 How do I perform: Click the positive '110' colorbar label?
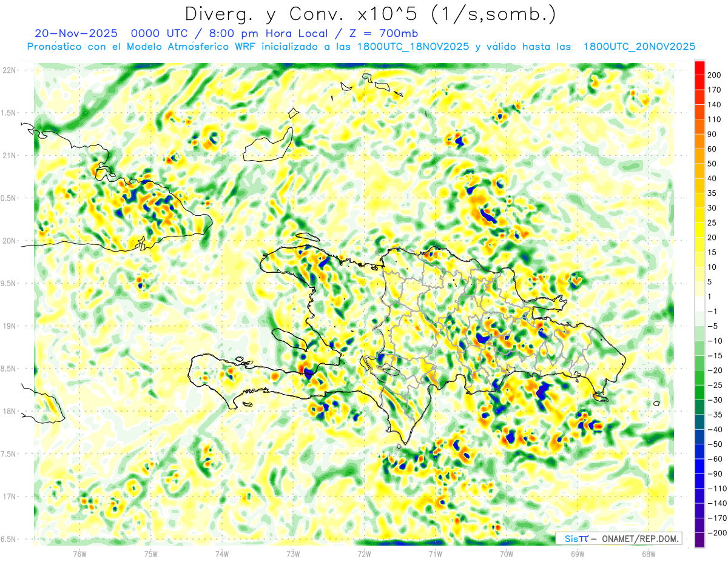714,119
